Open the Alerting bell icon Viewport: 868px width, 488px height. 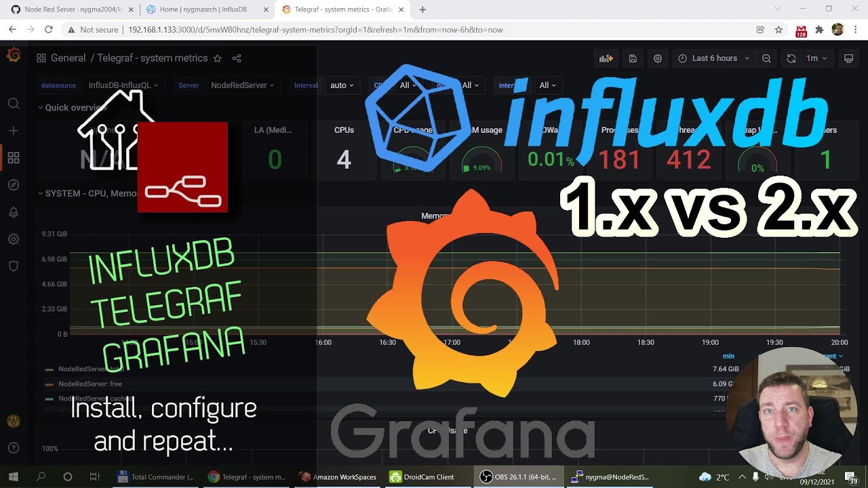(14, 212)
